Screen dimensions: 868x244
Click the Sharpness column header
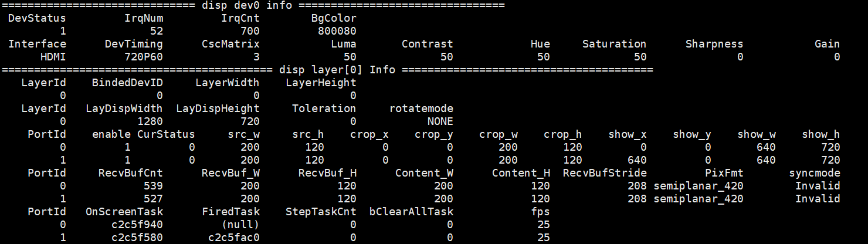tap(714, 44)
